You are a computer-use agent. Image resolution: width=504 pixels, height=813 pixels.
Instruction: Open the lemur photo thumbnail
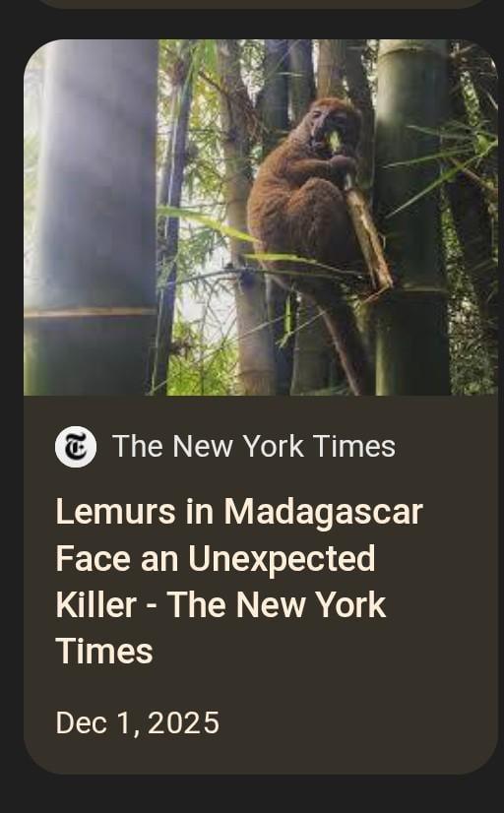261,218
